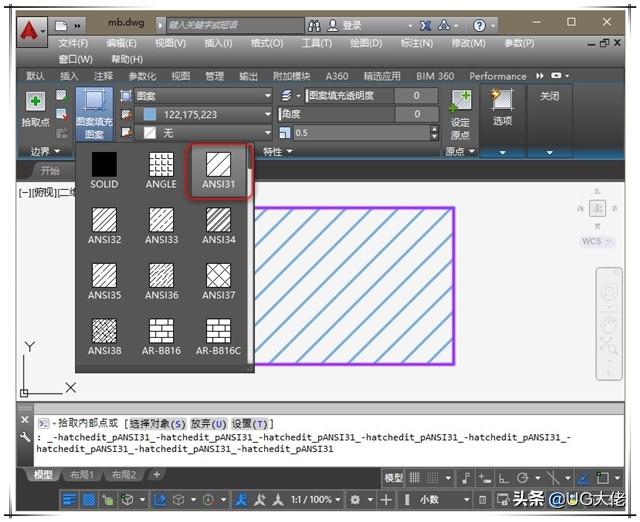Toggle grid display in status bar
Screen dimensions: 640x522
[414, 478]
